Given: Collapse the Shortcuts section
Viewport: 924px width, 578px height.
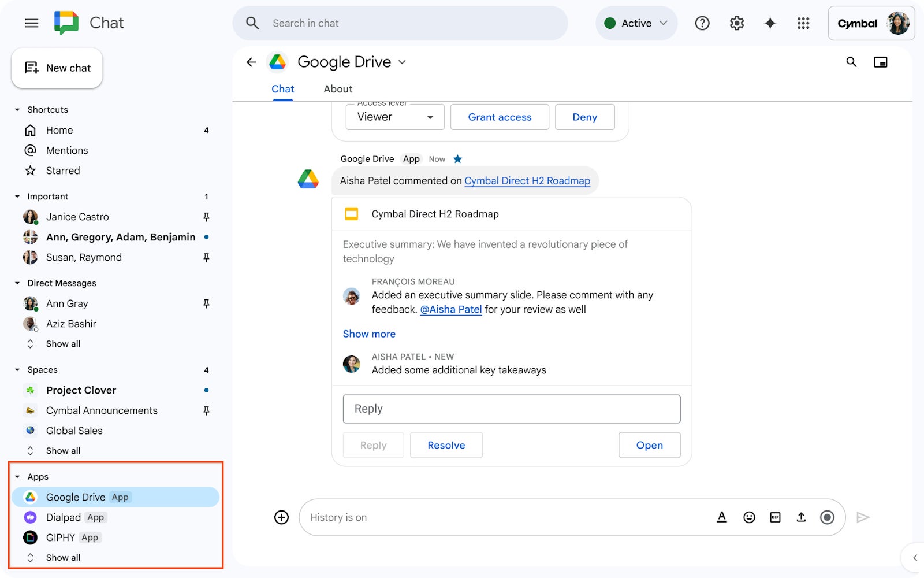Looking at the screenshot, I should [17, 110].
